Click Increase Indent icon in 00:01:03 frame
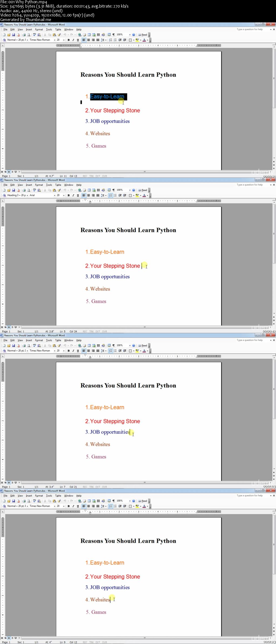 [x=125, y=351]
